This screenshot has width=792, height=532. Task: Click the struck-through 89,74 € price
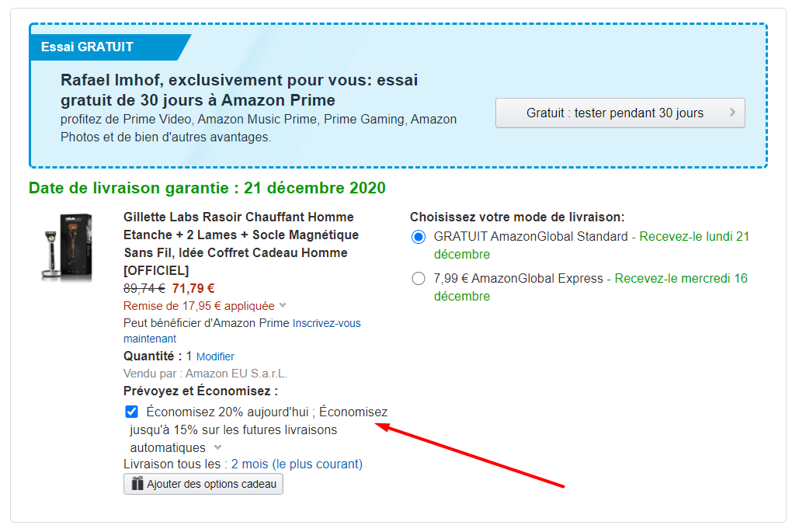(x=145, y=289)
